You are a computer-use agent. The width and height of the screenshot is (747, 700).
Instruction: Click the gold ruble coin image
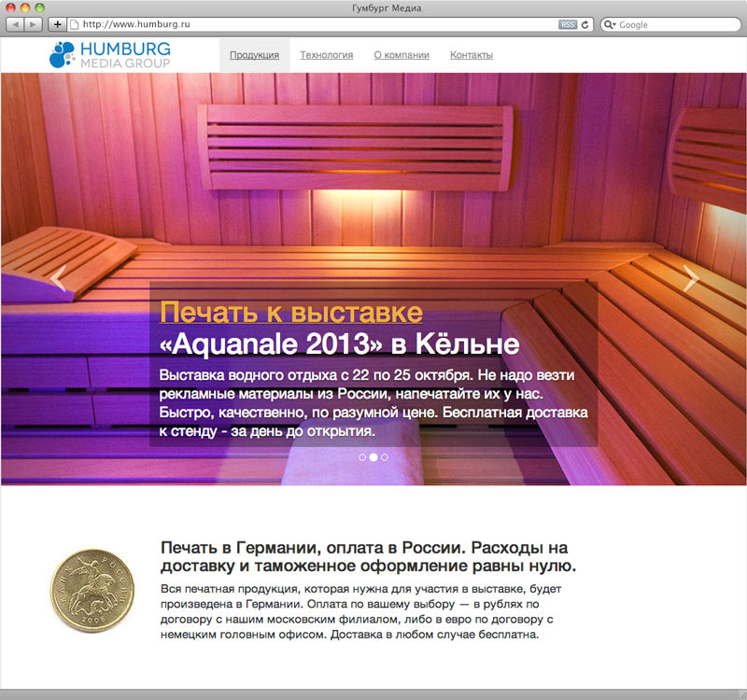point(92,591)
